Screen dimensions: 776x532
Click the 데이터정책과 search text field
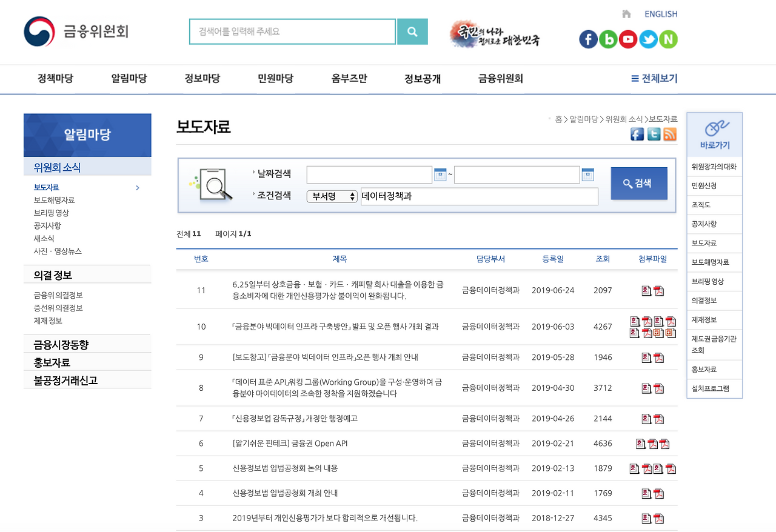[x=479, y=196]
